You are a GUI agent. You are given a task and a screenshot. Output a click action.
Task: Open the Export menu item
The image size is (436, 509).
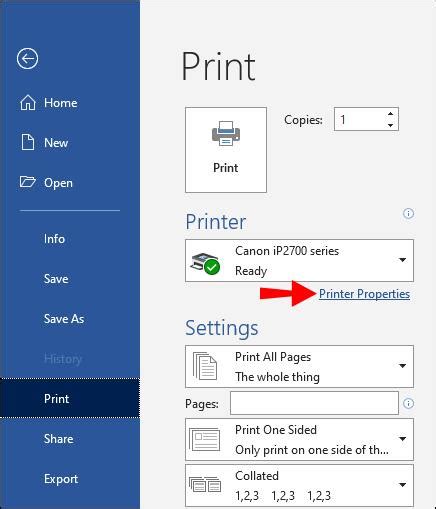coord(61,479)
